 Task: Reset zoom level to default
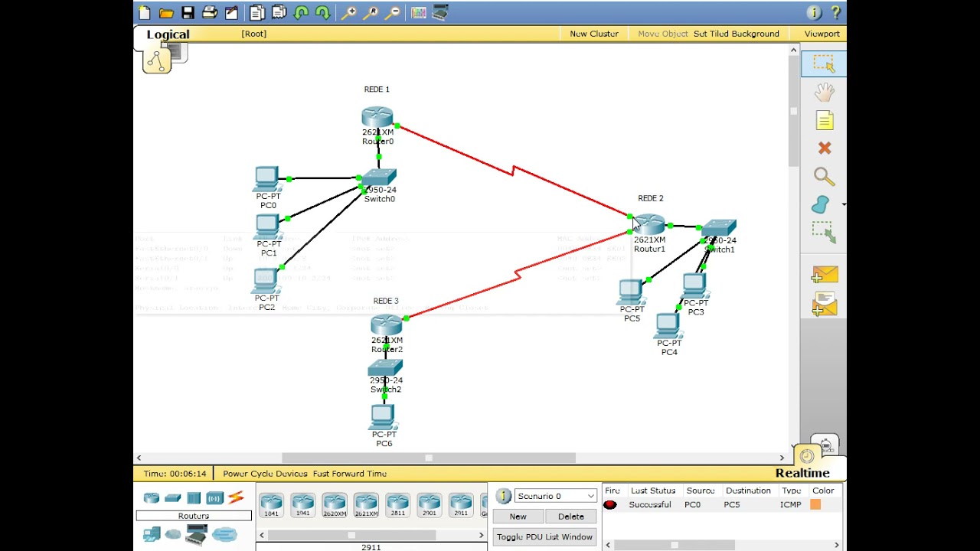click(371, 13)
